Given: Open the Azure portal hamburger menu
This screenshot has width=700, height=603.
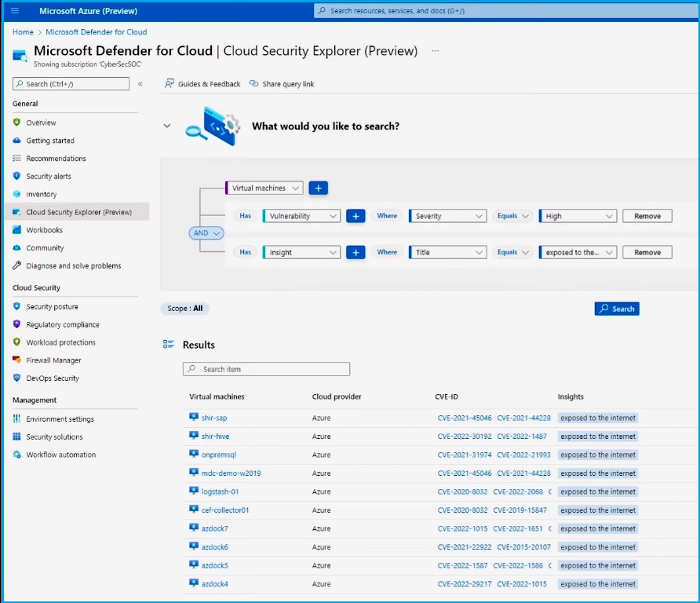Looking at the screenshot, I should tap(15, 11).
